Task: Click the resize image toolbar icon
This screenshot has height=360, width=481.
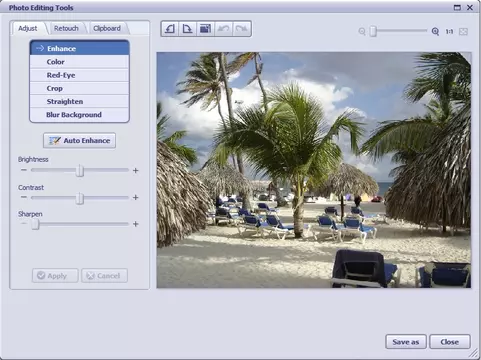Action: click(x=205, y=29)
